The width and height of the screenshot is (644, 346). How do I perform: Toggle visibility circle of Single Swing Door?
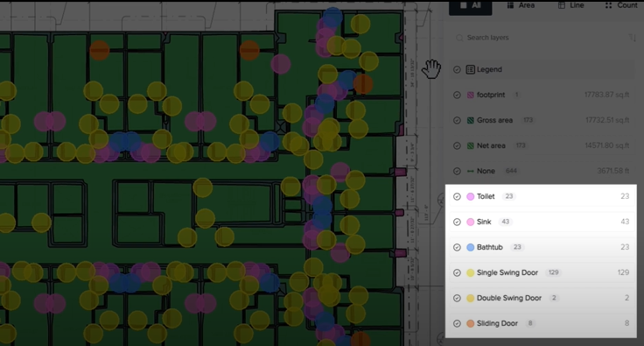[x=457, y=272]
